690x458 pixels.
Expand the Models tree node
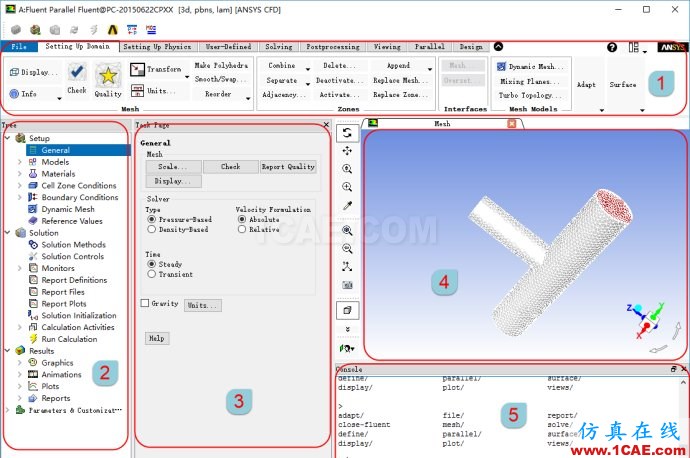(x=19, y=162)
